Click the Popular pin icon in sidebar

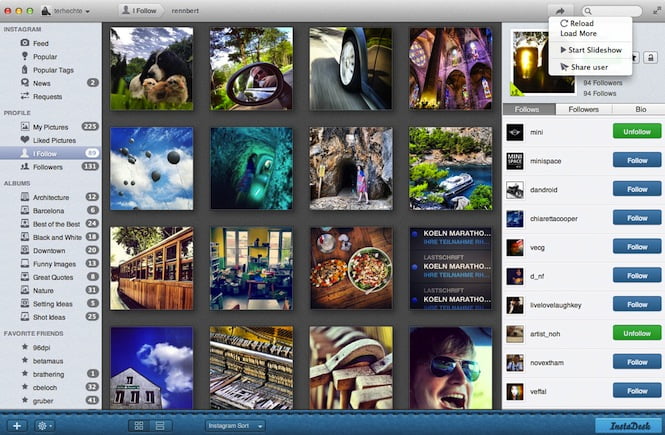24,57
